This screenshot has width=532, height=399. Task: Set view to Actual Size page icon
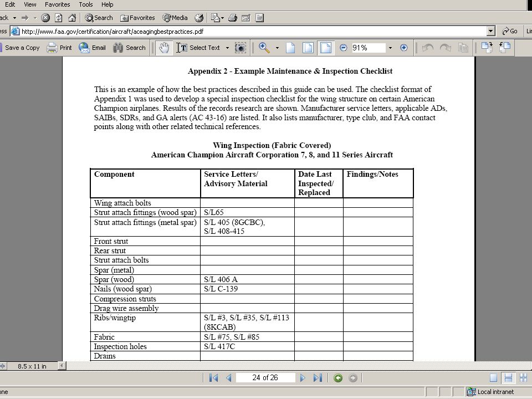point(290,48)
